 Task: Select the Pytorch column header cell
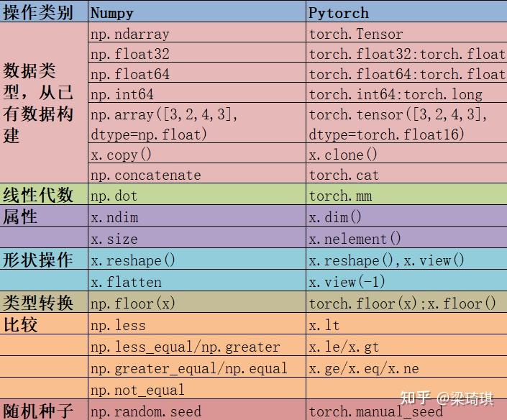click(406, 12)
